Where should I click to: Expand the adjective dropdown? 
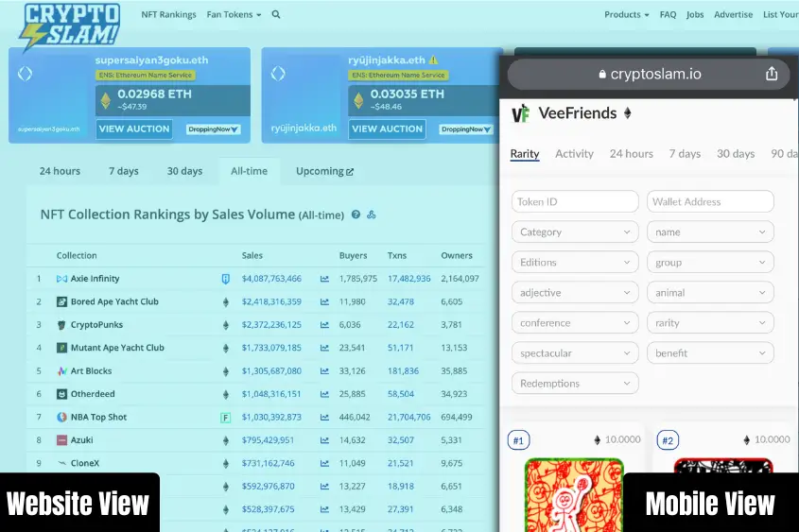[x=575, y=293]
